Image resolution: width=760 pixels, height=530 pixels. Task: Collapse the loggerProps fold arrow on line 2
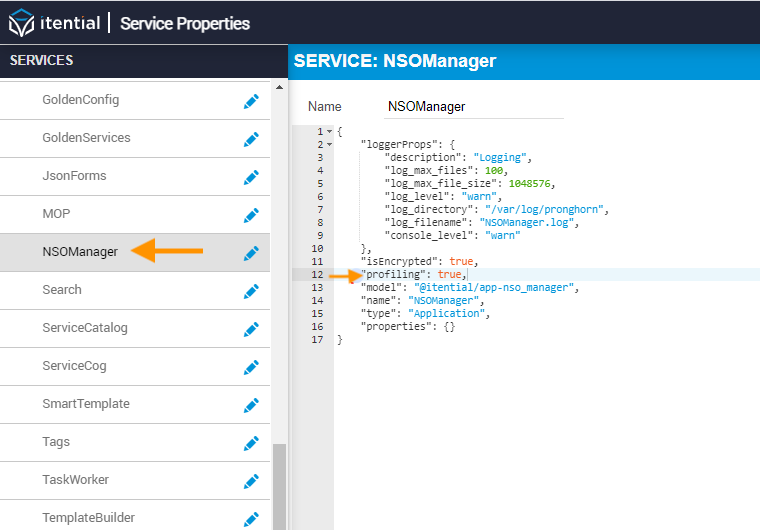[330, 145]
